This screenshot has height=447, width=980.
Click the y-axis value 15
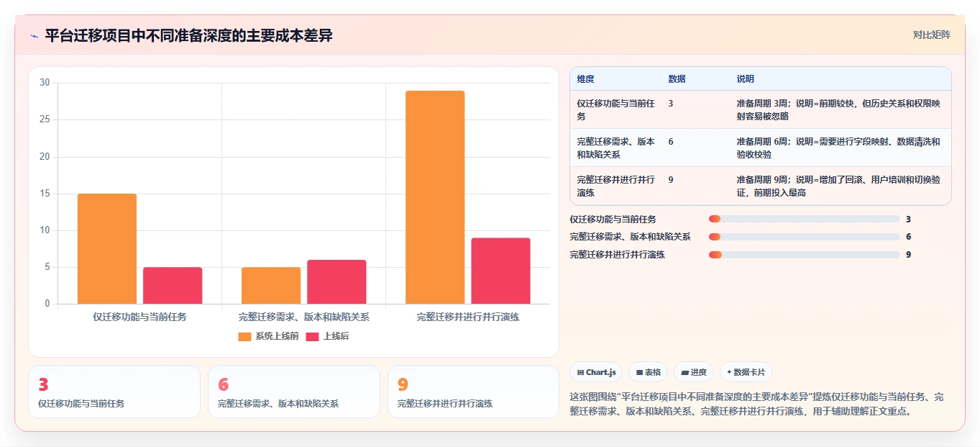[x=45, y=194]
